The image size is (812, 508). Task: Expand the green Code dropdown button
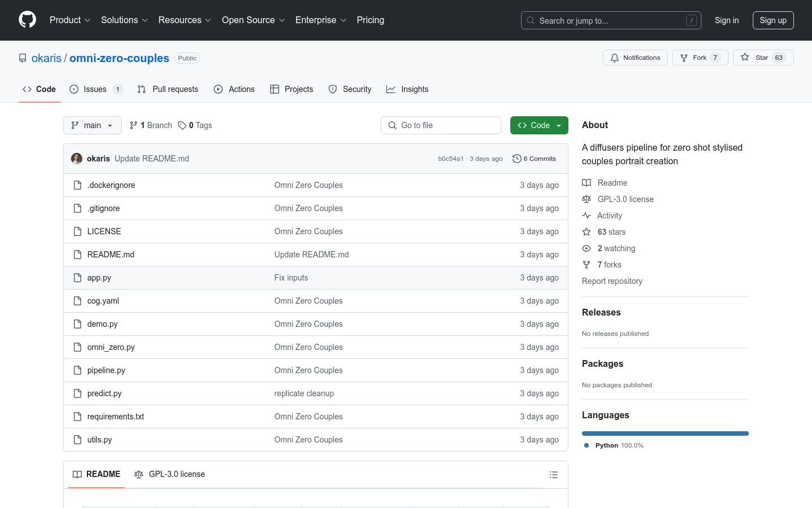click(539, 125)
